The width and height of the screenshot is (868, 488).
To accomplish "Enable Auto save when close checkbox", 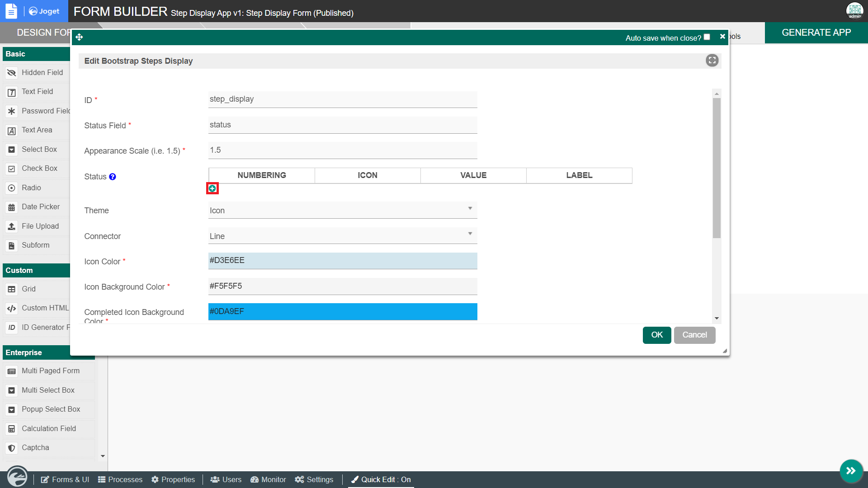I will [707, 37].
